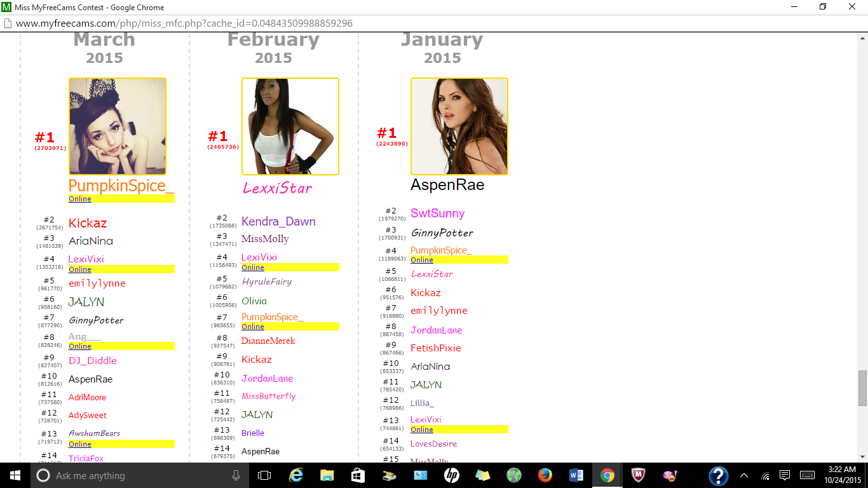Open AspenRae January #1 photo

459,126
